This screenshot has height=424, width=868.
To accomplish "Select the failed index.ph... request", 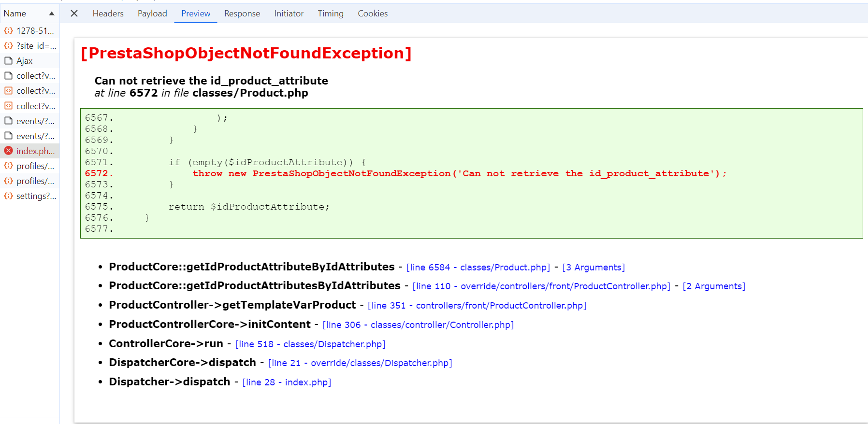I will 30,151.
